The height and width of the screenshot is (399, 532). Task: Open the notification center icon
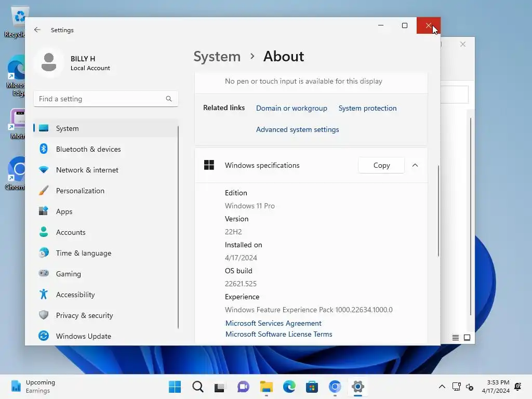pos(518,387)
